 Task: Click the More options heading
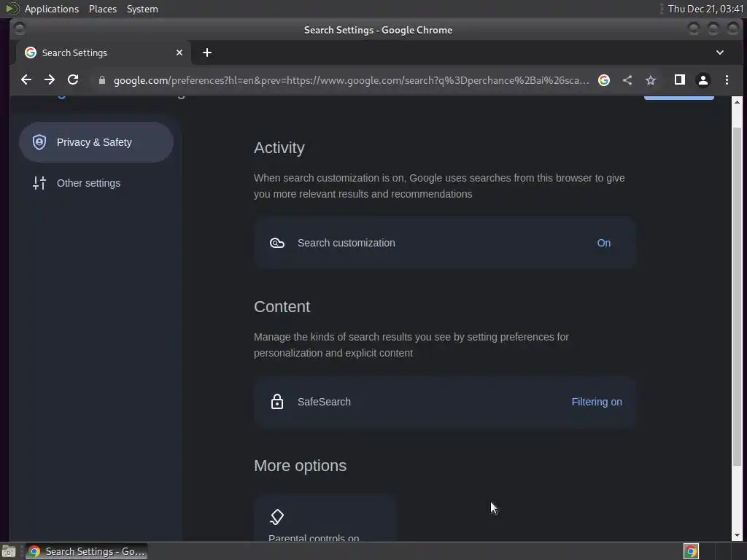point(300,466)
